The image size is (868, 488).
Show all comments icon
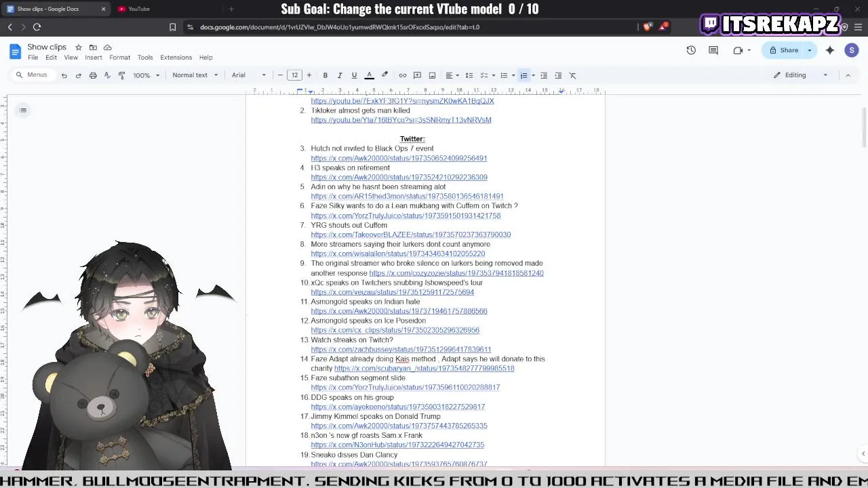click(x=713, y=50)
